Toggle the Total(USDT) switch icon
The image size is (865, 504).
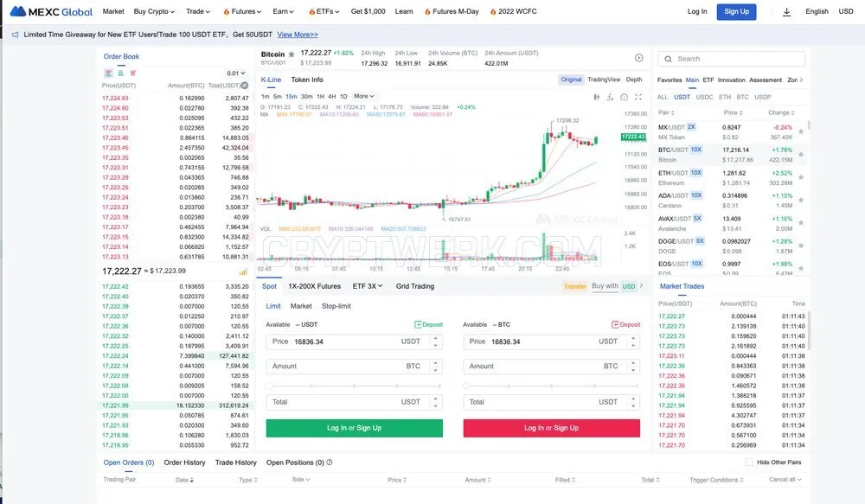click(x=245, y=86)
